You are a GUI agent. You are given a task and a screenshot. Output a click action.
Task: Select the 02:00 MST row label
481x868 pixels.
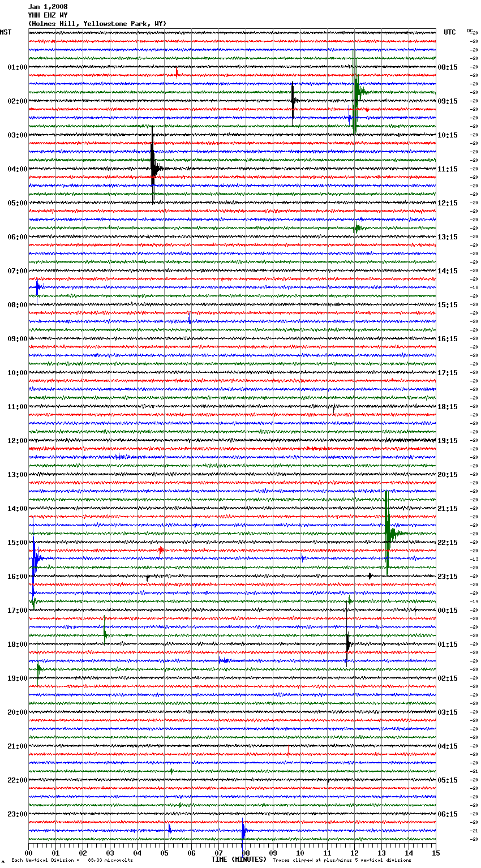pyautogui.click(x=18, y=101)
